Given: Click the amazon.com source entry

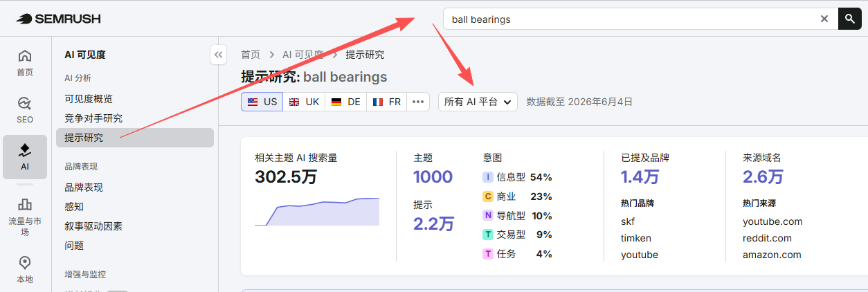Looking at the screenshot, I should click(772, 255).
